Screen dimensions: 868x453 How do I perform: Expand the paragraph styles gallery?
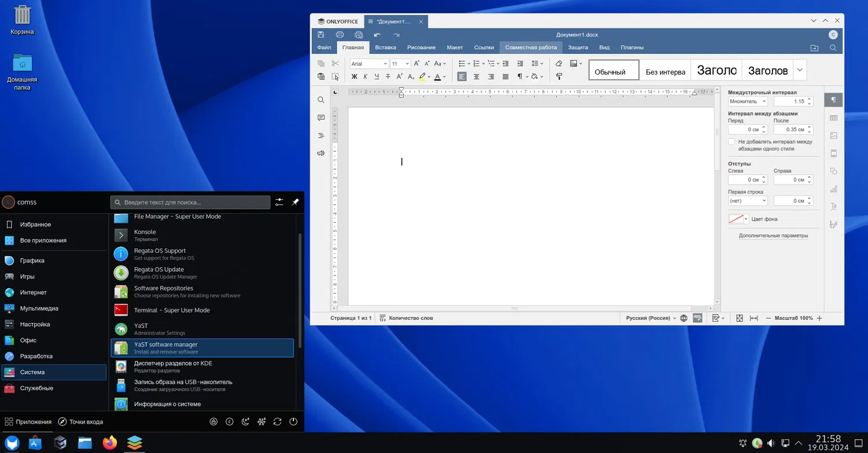click(800, 70)
